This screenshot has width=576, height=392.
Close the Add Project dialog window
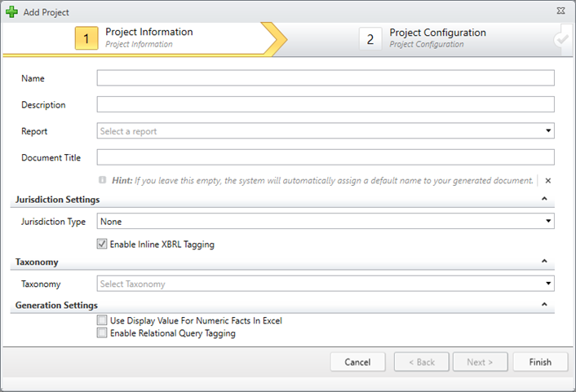tap(560, 11)
